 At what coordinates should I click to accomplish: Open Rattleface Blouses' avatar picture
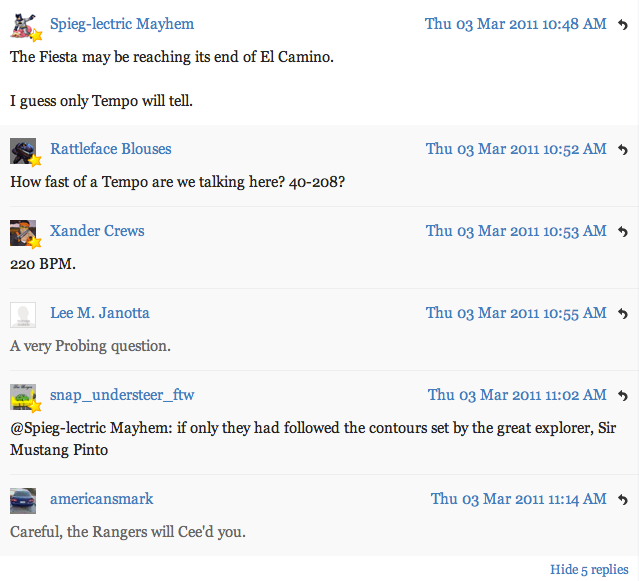[x=23, y=151]
